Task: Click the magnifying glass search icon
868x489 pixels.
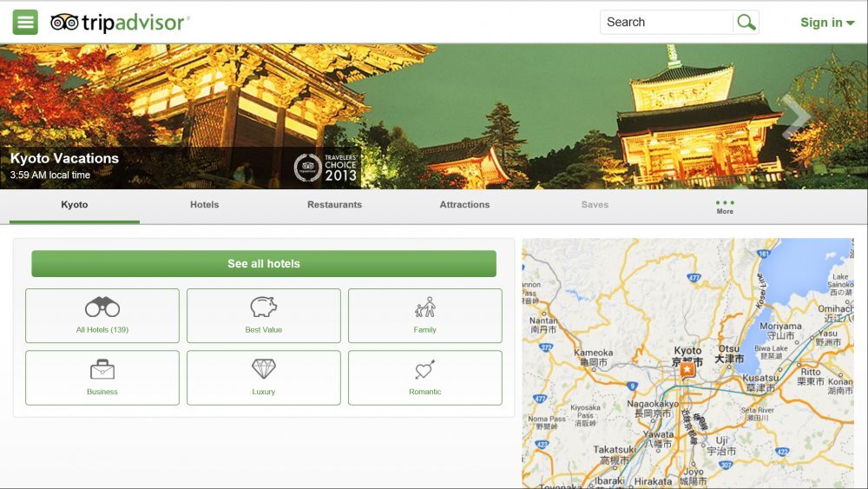Action: 746,23
